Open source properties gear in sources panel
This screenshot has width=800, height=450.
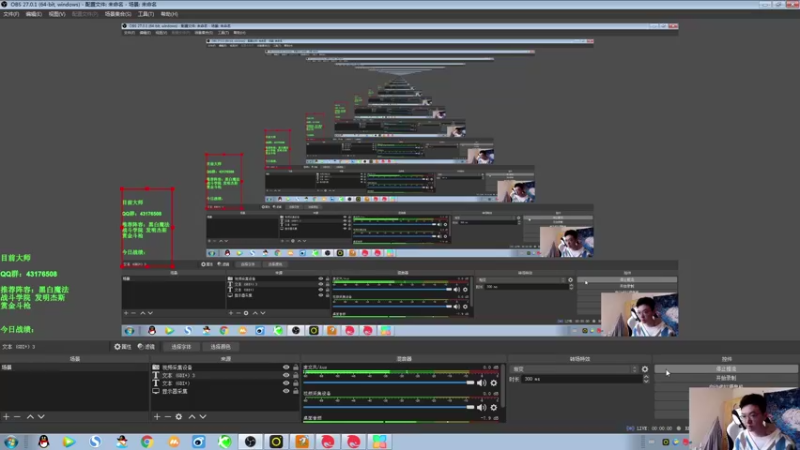point(179,417)
